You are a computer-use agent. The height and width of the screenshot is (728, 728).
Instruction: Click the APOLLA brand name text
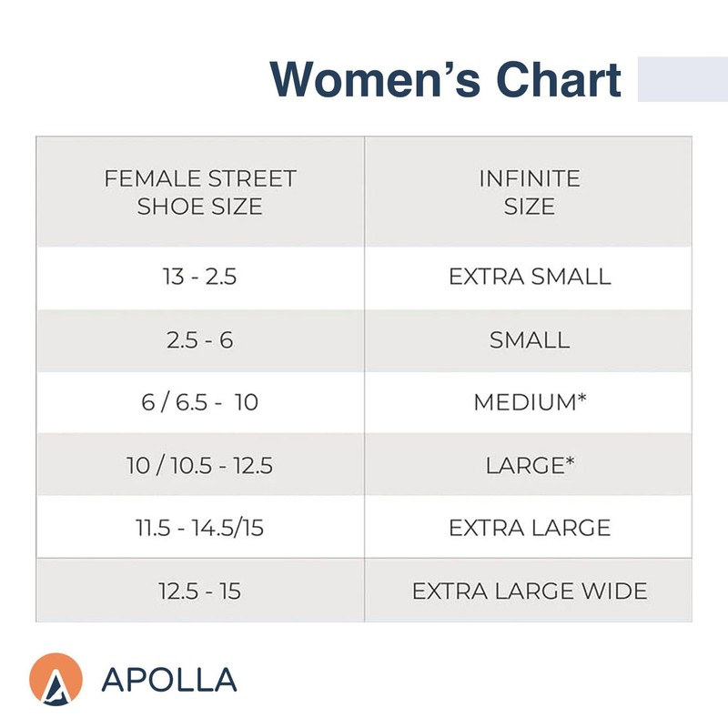(169, 680)
